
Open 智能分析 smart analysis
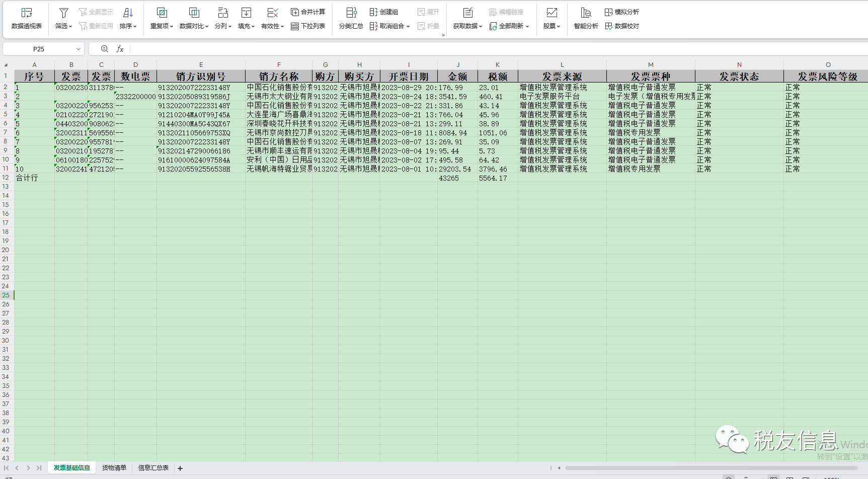[586, 19]
